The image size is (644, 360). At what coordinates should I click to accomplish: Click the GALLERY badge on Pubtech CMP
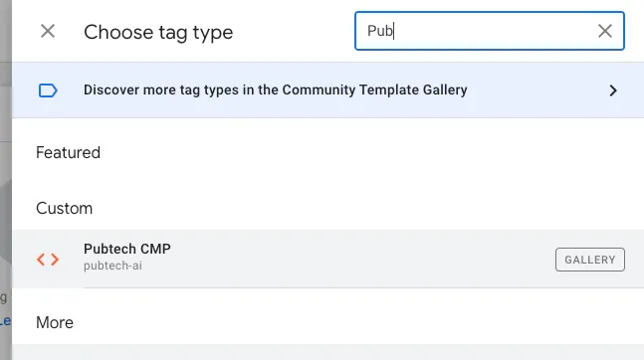click(x=590, y=260)
